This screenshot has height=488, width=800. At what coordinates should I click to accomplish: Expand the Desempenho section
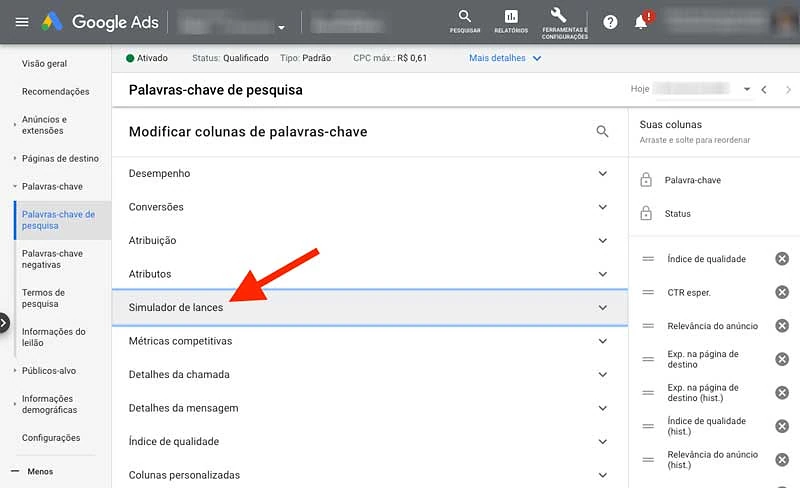370,173
